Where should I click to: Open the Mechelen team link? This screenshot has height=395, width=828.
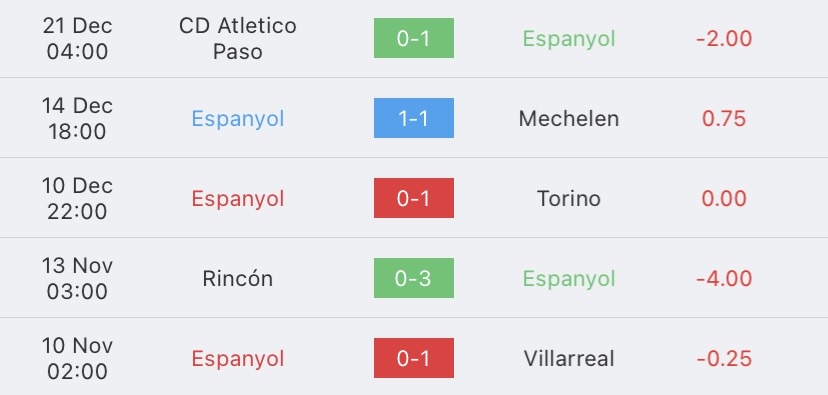click(569, 118)
